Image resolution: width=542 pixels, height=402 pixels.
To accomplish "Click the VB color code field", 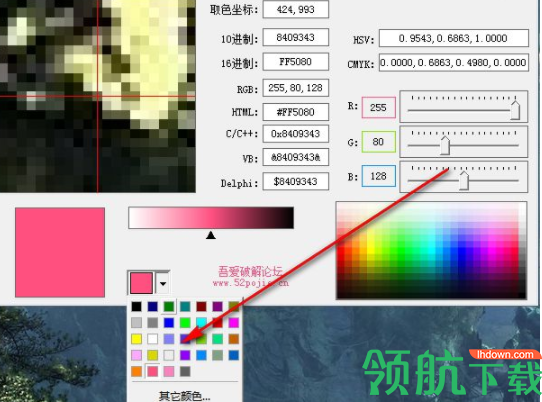I will [x=296, y=157].
